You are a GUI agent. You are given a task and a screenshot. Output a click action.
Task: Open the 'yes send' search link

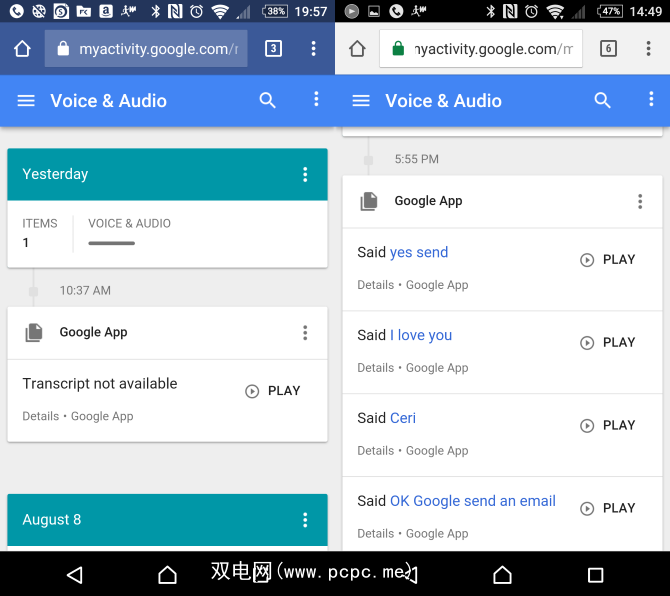tap(419, 252)
